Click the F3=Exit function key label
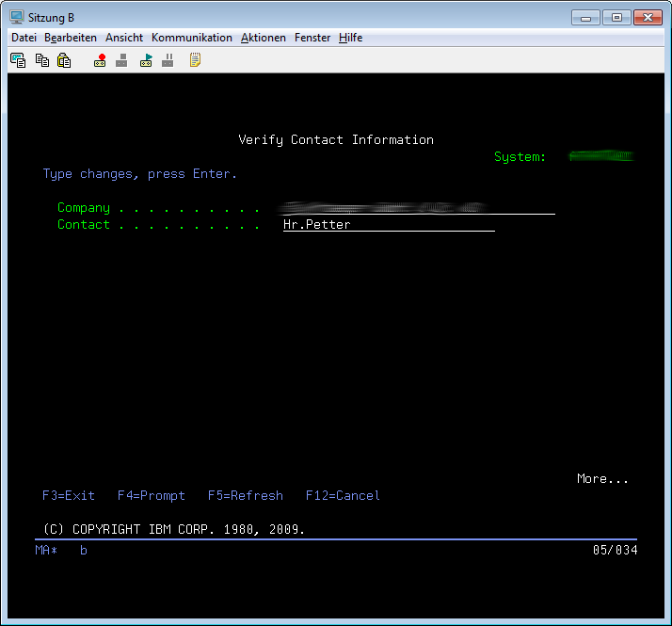The image size is (672, 626). pos(69,496)
